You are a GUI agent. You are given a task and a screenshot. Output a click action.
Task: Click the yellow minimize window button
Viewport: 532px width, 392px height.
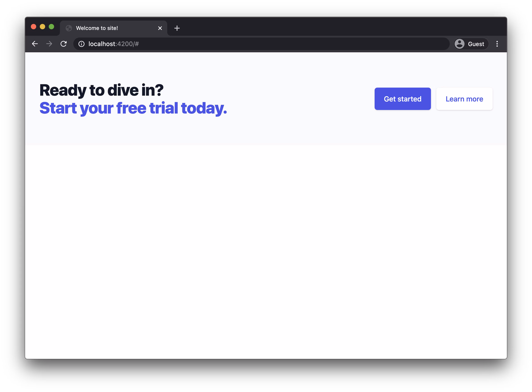pyautogui.click(x=42, y=27)
